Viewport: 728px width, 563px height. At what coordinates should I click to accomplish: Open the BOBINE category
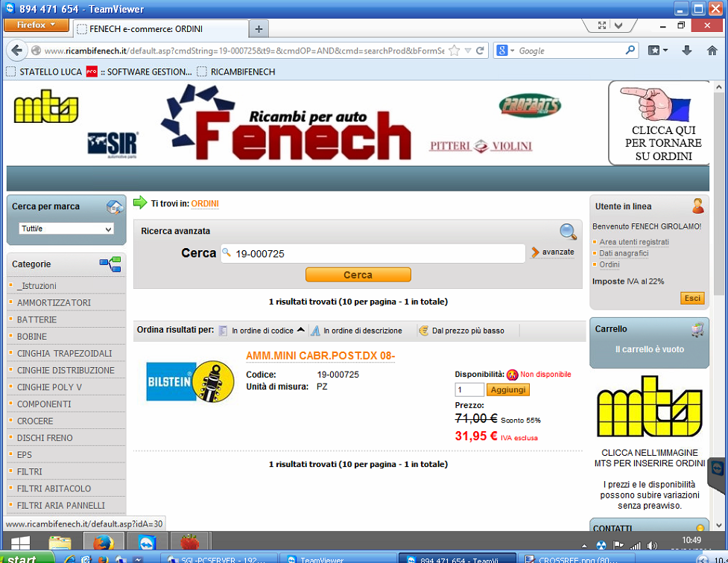[x=32, y=337]
